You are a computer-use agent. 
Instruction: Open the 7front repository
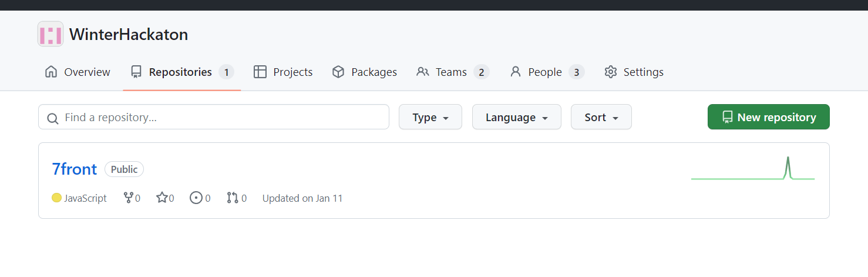(75, 169)
